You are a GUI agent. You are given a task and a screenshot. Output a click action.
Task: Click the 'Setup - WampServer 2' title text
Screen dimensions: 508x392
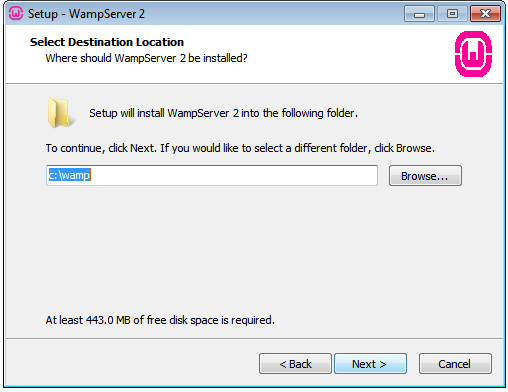86,14
